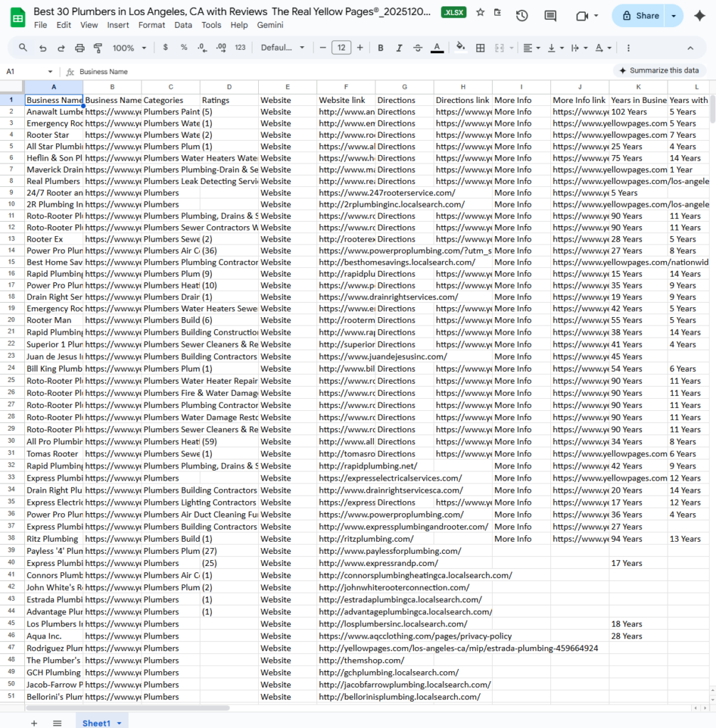Viewport: 716px width, 728px height.
Task: Click the Format as currency icon
Action: (x=164, y=48)
